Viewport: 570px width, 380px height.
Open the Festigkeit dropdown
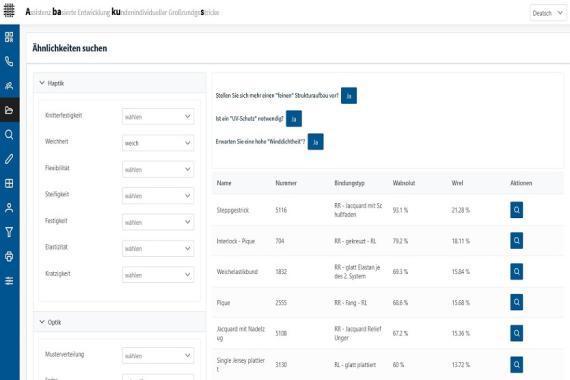(x=158, y=222)
